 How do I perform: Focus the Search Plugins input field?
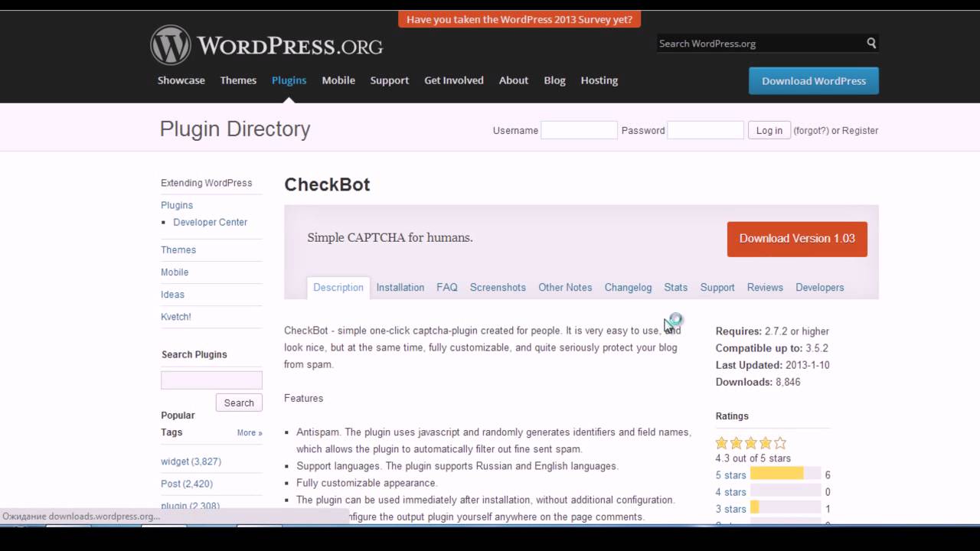[x=211, y=380]
